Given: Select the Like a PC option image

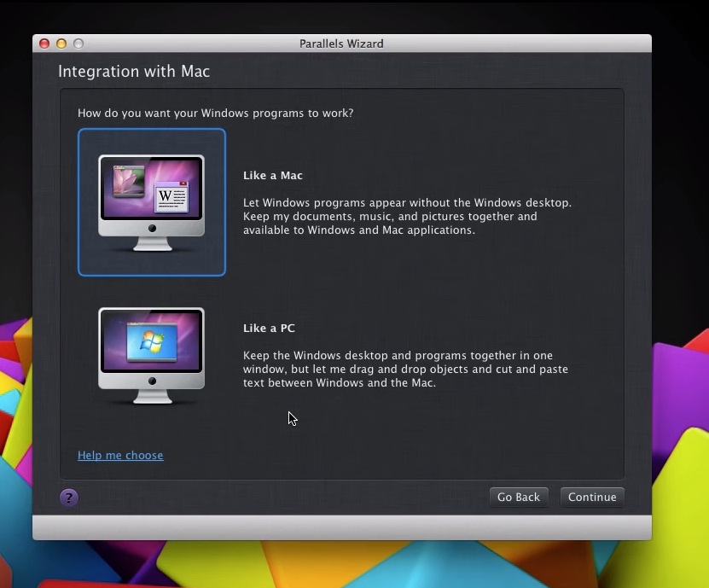Looking at the screenshot, I should pyautogui.click(x=152, y=356).
